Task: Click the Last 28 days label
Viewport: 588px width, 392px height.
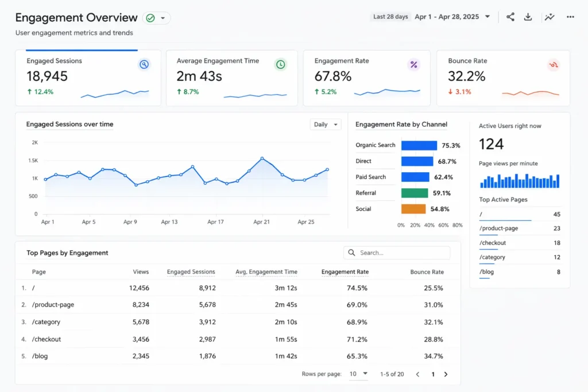Action: click(390, 17)
